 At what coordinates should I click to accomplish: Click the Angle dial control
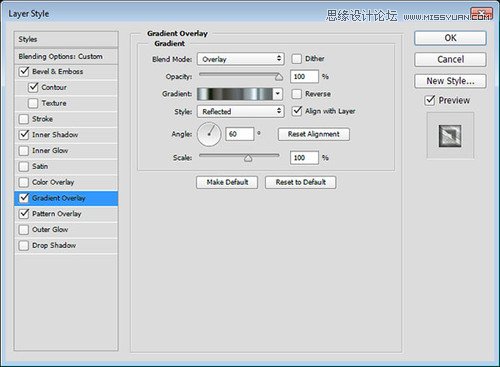(209, 134)
